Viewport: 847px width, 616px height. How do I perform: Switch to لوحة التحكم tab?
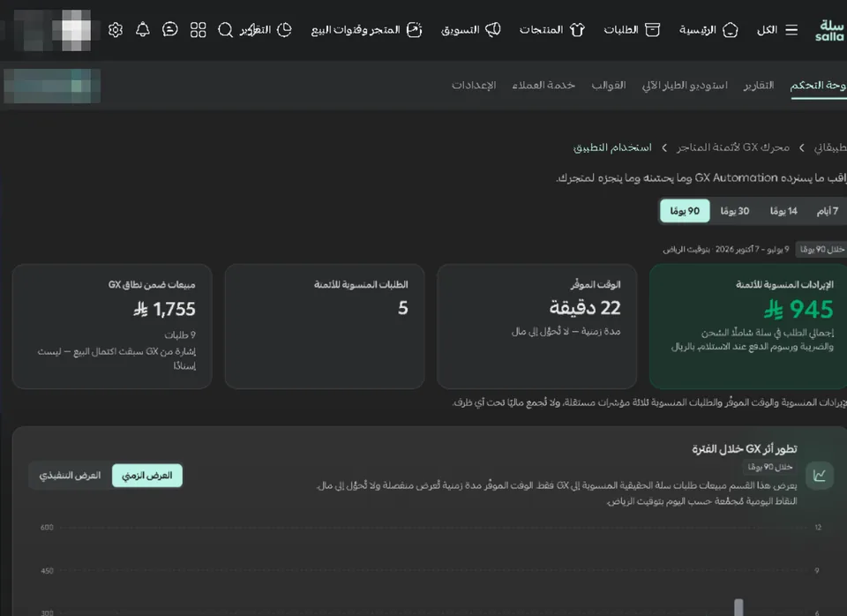click(x=818, y=86)
